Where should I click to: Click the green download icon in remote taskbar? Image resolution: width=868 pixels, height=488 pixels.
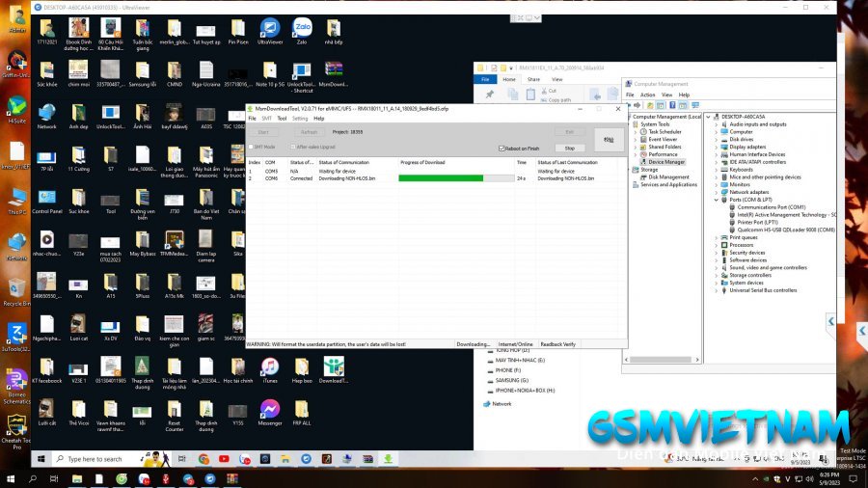tap(388, 459)
